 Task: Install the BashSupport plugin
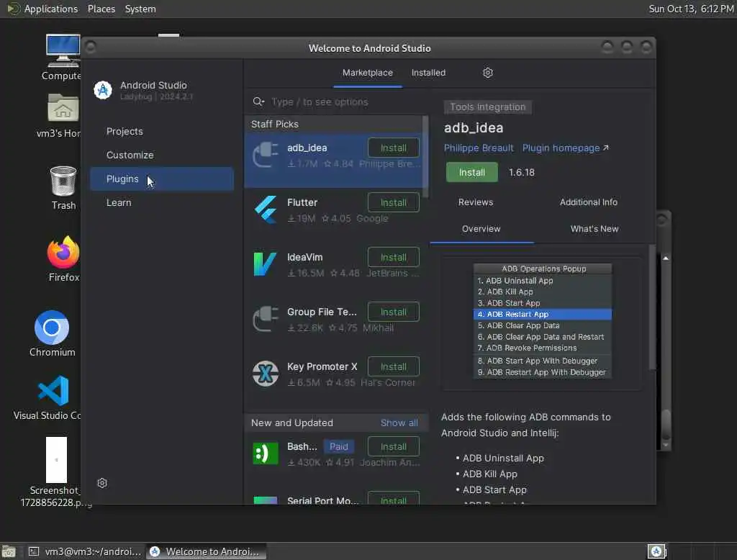coord(394,447)
